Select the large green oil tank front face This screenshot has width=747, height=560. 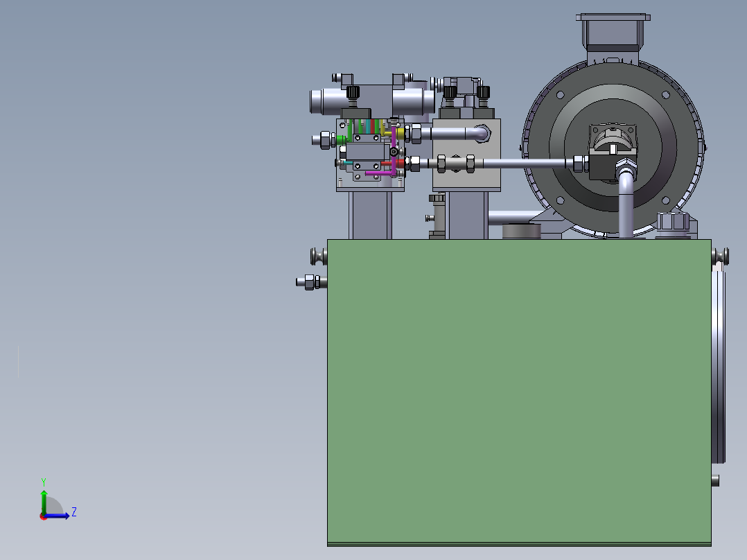click(x=519, y=391)
